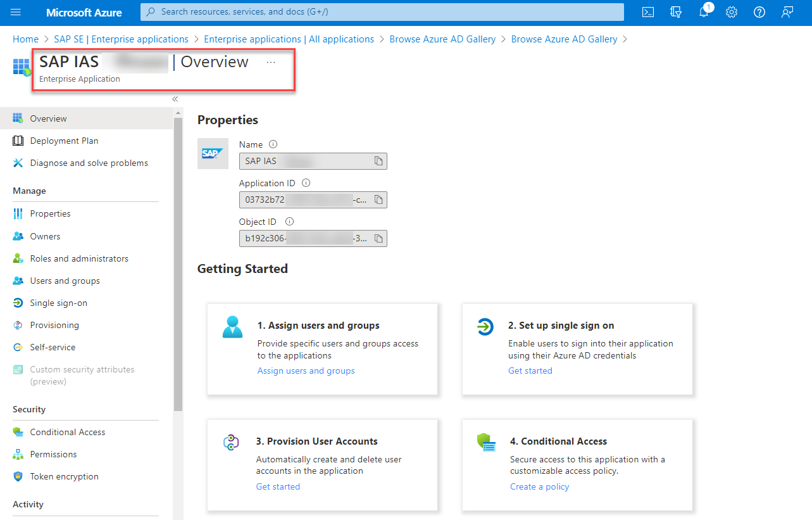Click the 4. Conditional Access card heading
This screenshot has width=812, height=520.
click(559, 441)
